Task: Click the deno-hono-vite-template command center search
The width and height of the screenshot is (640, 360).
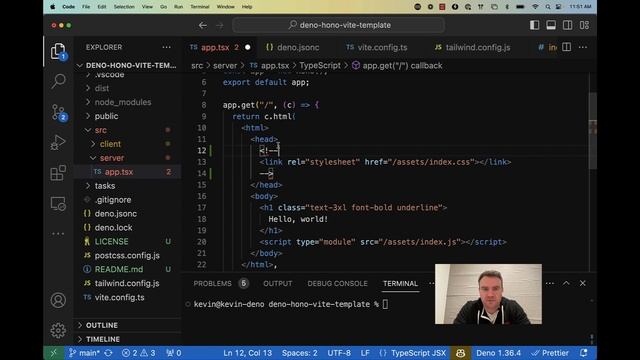Action: pyautogui.click(x=338, y=25)
